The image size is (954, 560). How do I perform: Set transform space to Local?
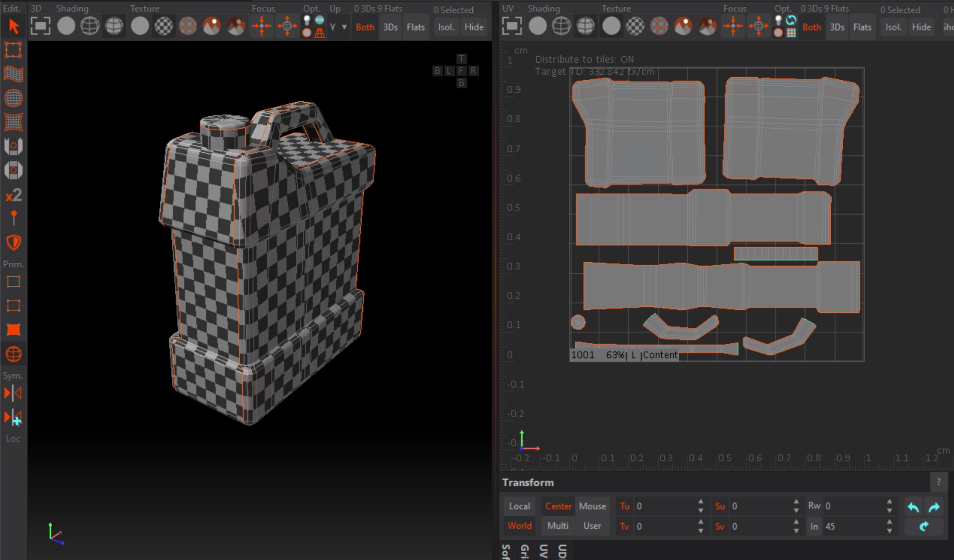click(519, 506)
